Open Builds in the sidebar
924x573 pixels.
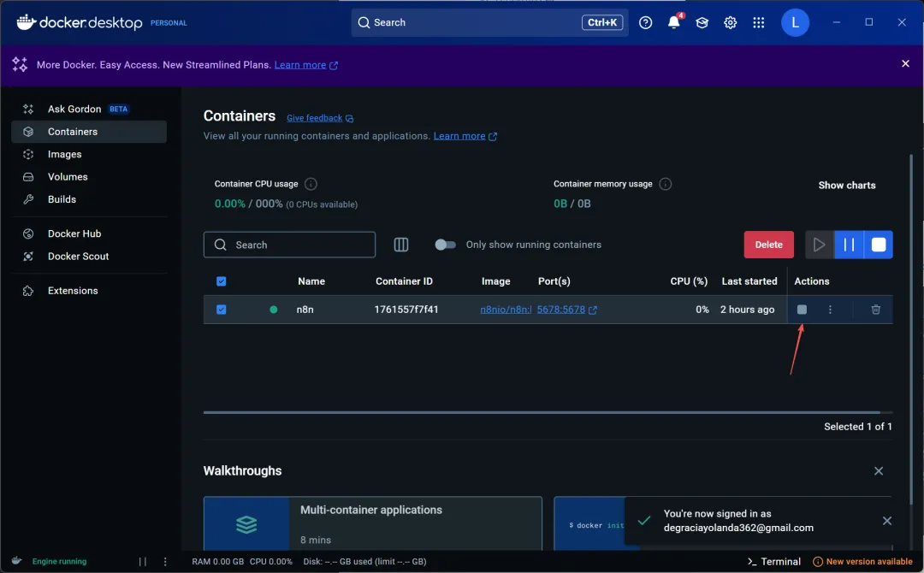(x=89, y=199)
